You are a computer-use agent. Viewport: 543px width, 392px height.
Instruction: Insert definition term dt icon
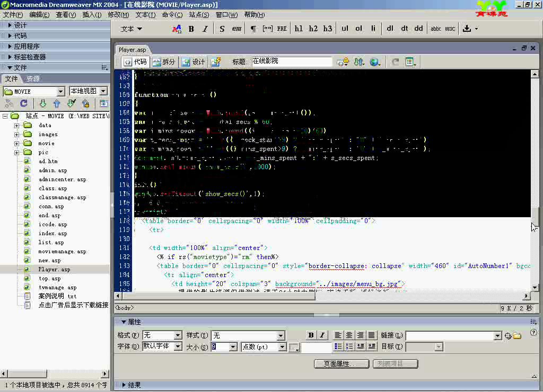pos(404,29)
